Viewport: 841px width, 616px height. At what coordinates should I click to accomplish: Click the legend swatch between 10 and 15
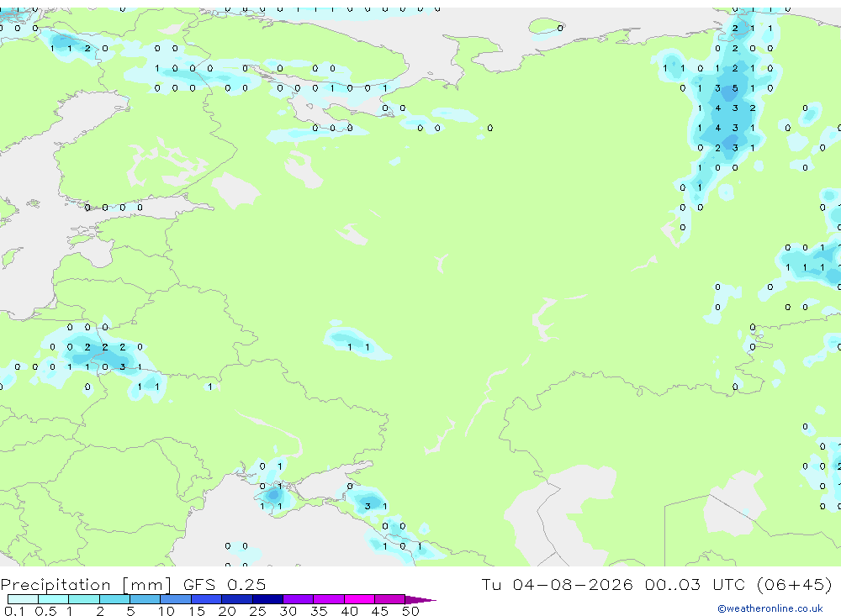click(x=176, y=599)
